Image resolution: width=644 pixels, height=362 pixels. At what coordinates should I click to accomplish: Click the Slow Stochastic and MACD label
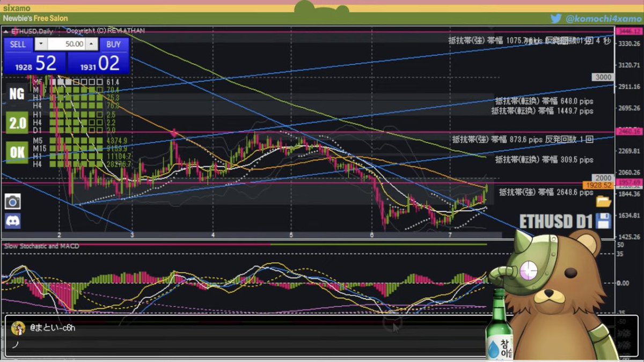pos(41,246)
